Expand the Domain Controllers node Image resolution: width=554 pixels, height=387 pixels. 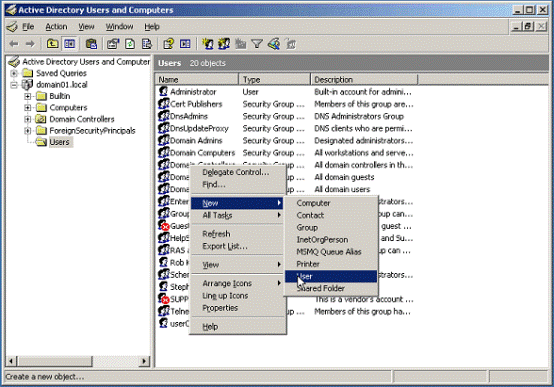pos(28,119)
